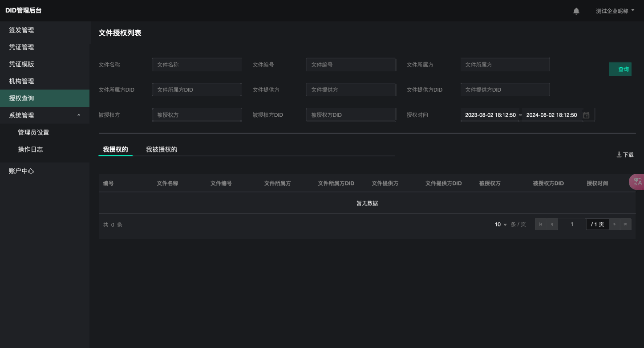Open the 测试企业昵称 account dropdown
This screenshot has height=348, width=644.
(x=615, y=11)
